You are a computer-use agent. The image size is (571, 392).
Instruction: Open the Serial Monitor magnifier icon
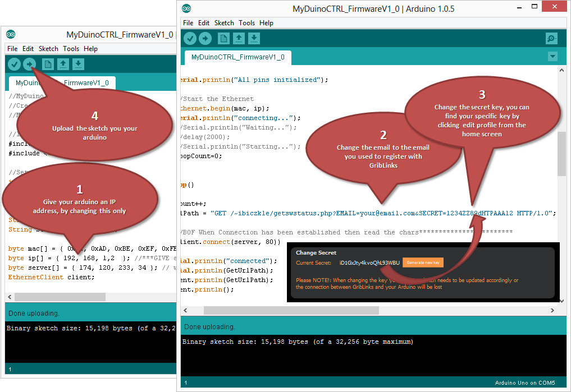click(x=552, y=39)
